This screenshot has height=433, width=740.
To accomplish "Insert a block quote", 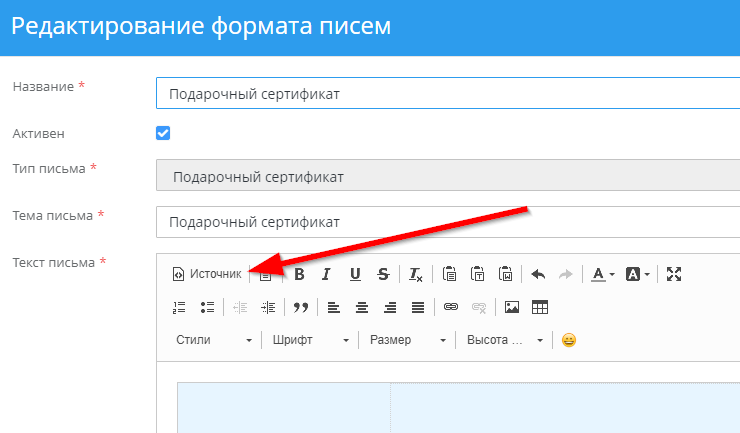I will point(300,307).
